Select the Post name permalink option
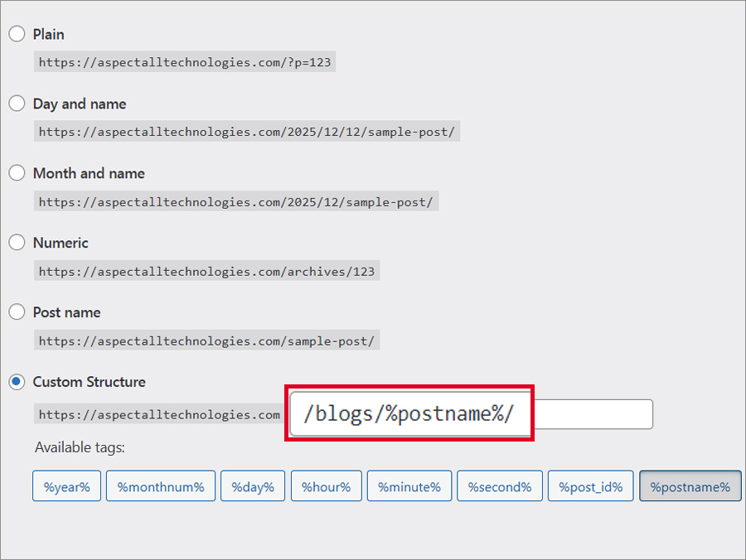Screen dimensions: 746x560 pyautogui.click(x=17, y=312)
